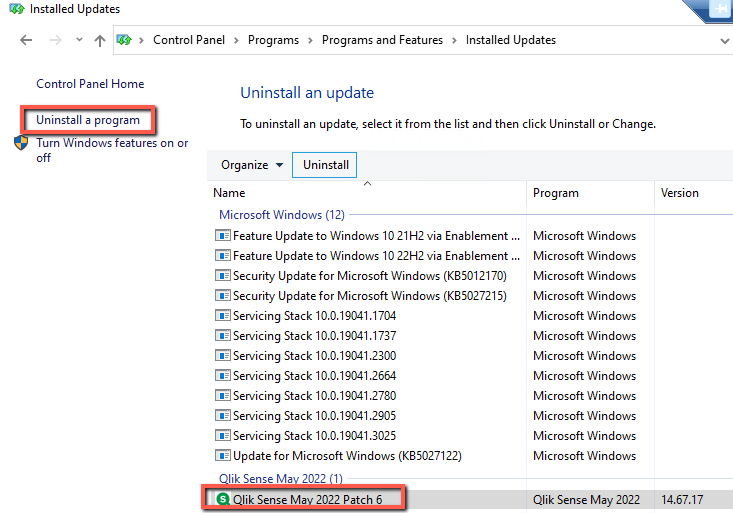Click Installed Updates window title icon
This screenshot has width=733, height=513.
pos(16,9)
